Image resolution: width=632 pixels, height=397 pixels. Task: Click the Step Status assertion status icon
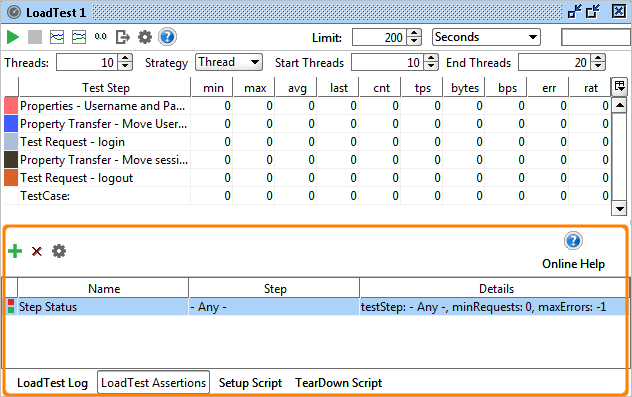click(x=11, y=307)
